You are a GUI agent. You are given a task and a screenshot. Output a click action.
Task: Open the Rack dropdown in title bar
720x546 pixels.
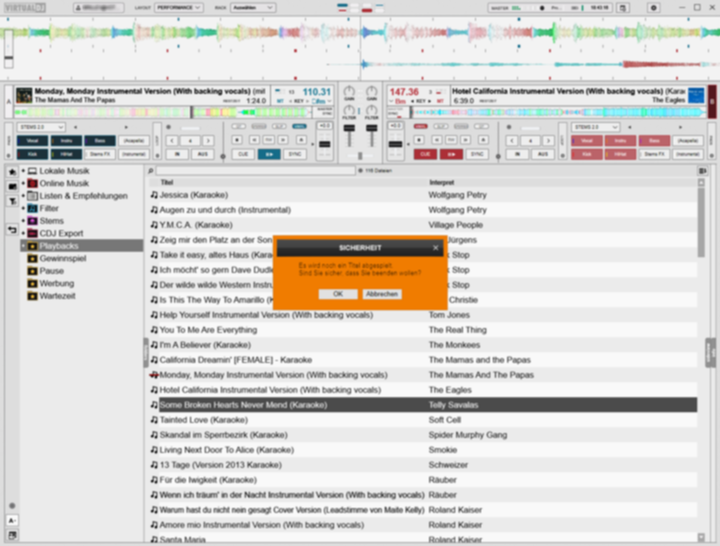tap(253, 8)
